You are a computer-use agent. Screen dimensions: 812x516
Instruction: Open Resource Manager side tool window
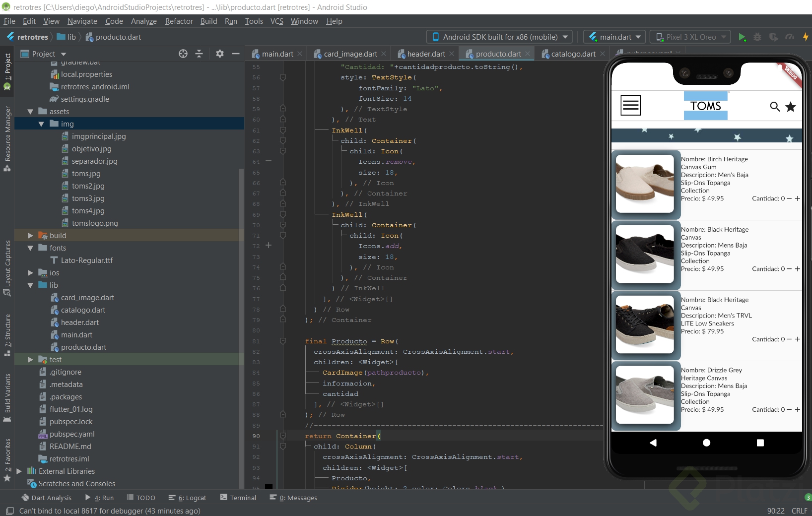point(7,139)
